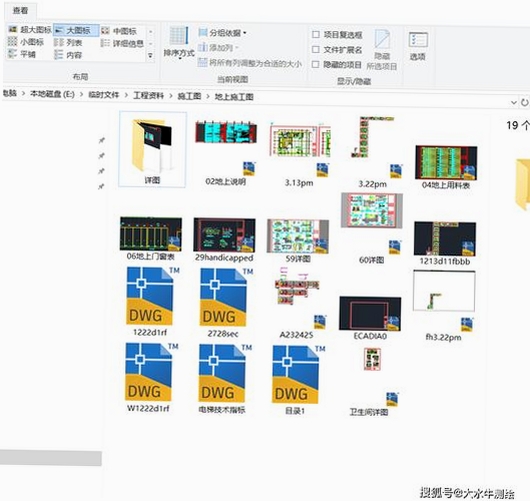Navigate to 工程资料 in breadcrumb

148,95
